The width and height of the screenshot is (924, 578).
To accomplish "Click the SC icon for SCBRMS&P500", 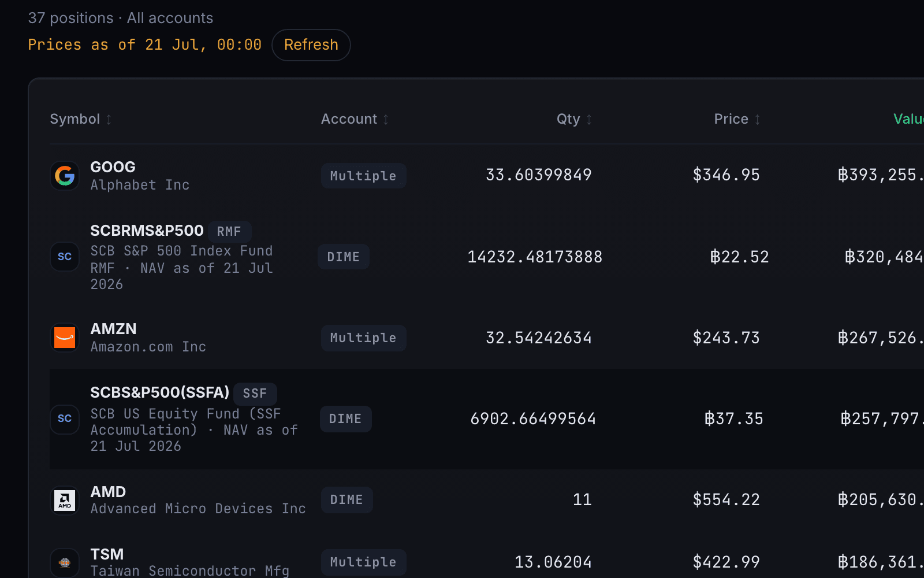I will (65, 257).
